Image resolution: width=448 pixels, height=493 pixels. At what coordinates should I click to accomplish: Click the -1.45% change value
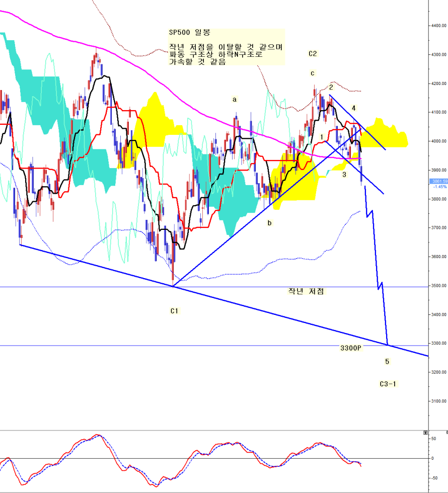pyautogui.click(x=440, y=187)
